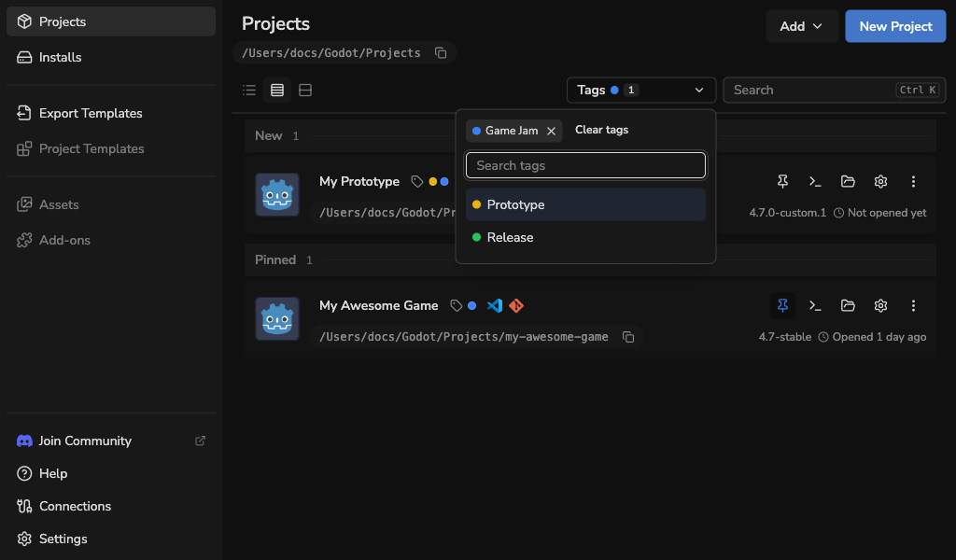Click the My Prototype project name

pos(359,182)
